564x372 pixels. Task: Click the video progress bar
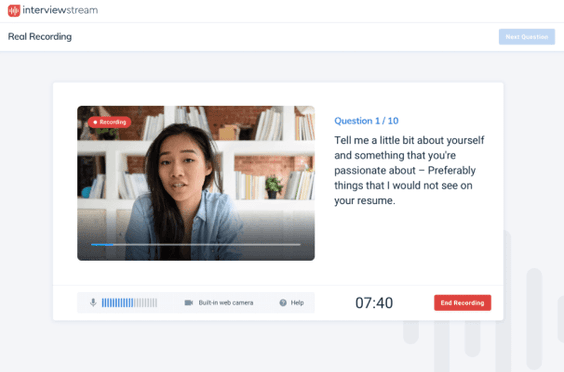(x=196, y=245)
